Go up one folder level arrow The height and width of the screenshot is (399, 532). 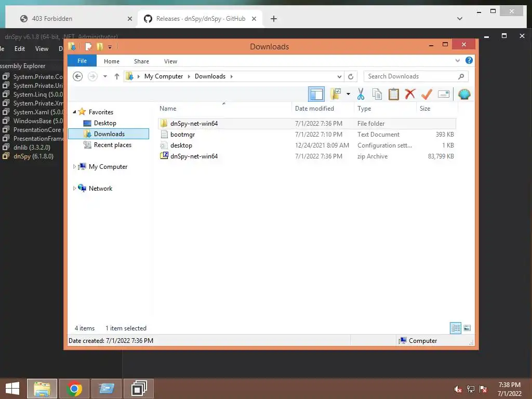(x=117, y=76)
